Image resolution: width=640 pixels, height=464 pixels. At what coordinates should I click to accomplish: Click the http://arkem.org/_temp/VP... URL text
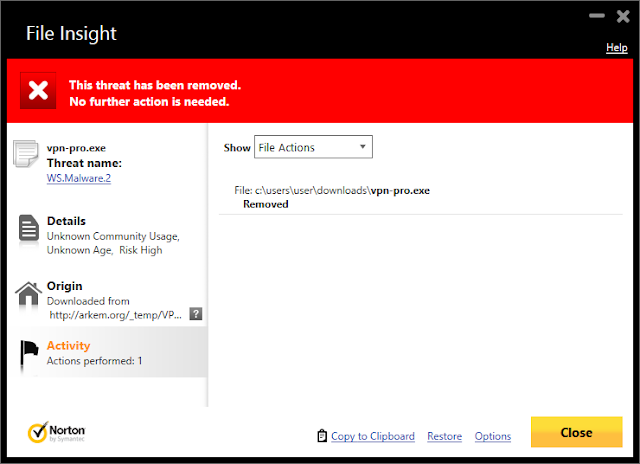click(x=116, y=315)
